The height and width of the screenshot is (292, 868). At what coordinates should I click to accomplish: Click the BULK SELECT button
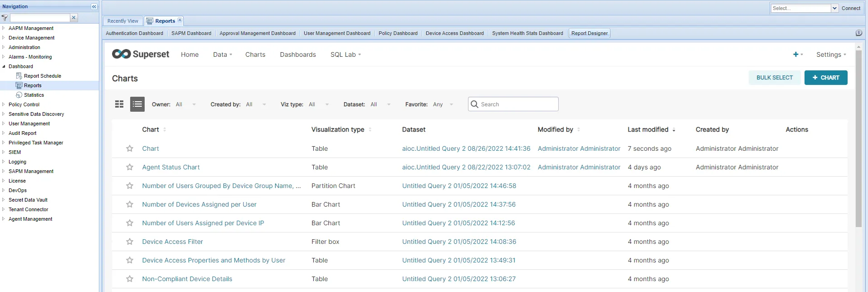click(775, 78)
